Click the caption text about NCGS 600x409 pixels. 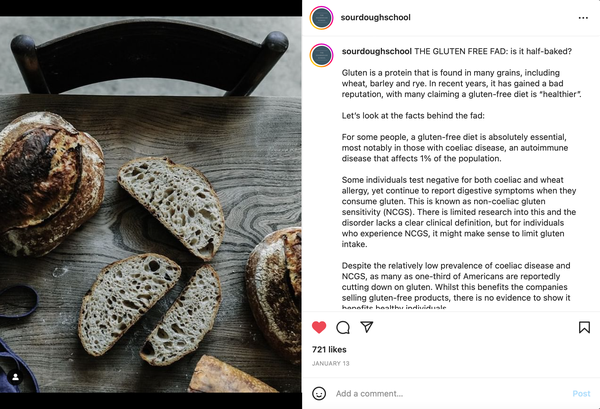tap(459, 212)
